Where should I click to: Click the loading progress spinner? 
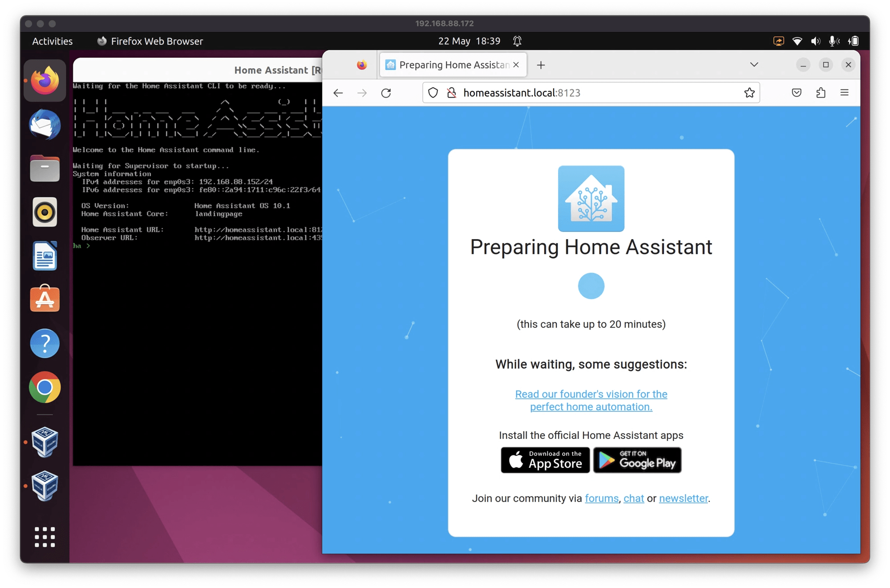pyautogui.click(x=591, y=285)
